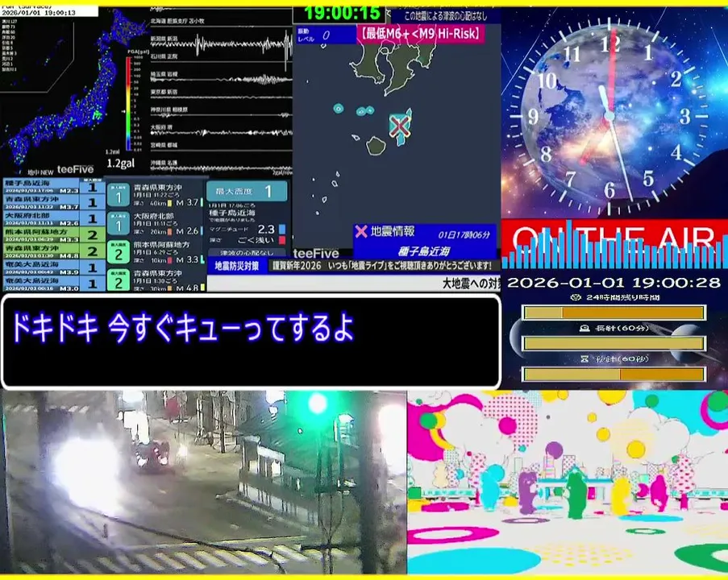Viewport: 728px width, 580px height.
Task: Click the yellow depth square next to 40km
Action: click(x=169, y=203)
